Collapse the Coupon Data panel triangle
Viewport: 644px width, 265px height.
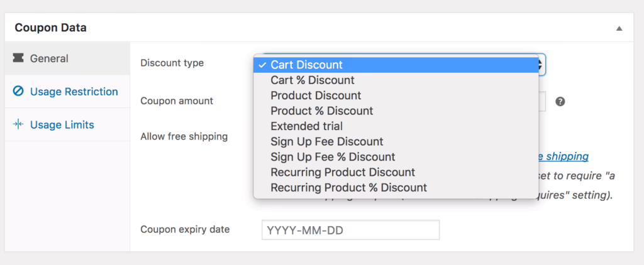[619, 28]
